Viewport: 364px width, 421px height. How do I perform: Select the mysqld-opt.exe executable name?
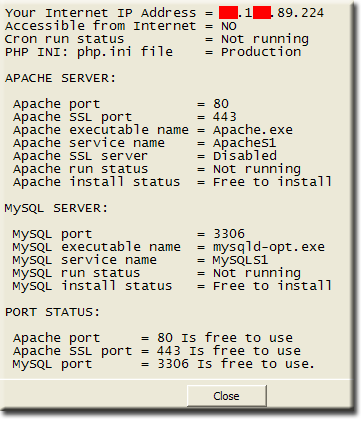pos(269,247)
